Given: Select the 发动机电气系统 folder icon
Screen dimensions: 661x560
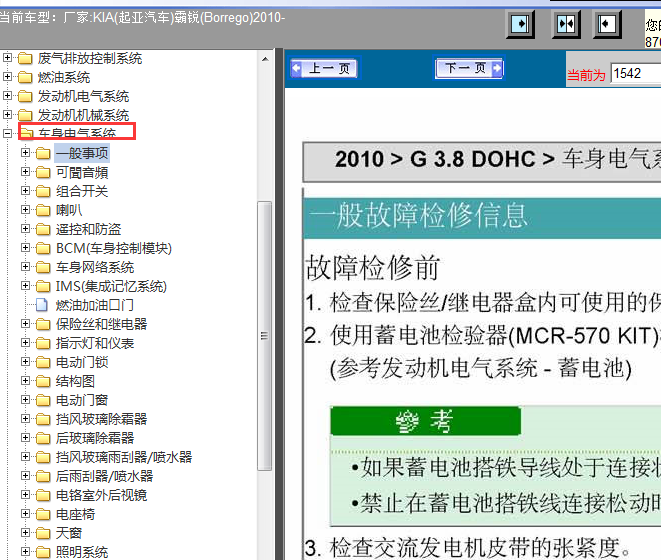Looking at the screenshot, I should (25, 96).
